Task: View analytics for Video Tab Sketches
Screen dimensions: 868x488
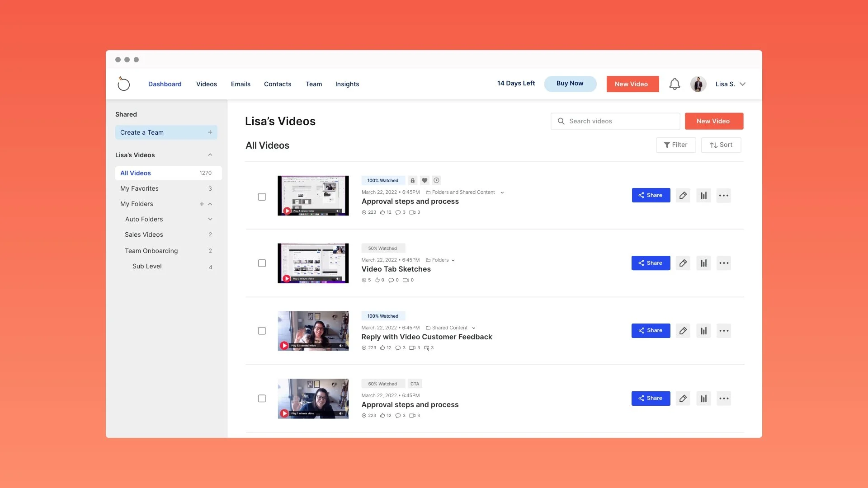Action: [703, 263]
